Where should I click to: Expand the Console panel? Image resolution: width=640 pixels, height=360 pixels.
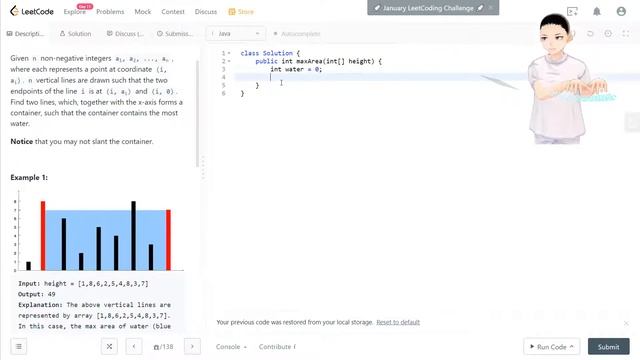(x=231, y=347)
